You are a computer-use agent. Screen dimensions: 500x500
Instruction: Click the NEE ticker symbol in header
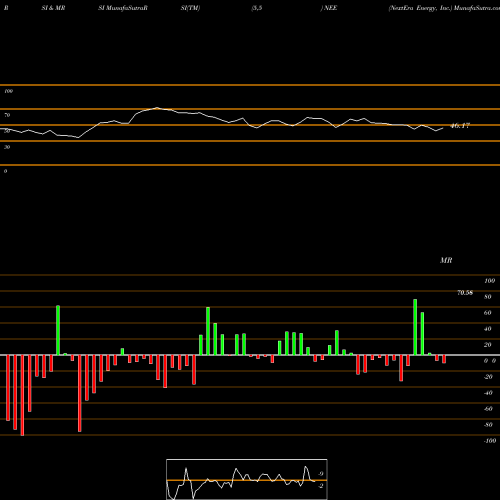point(330,8)
